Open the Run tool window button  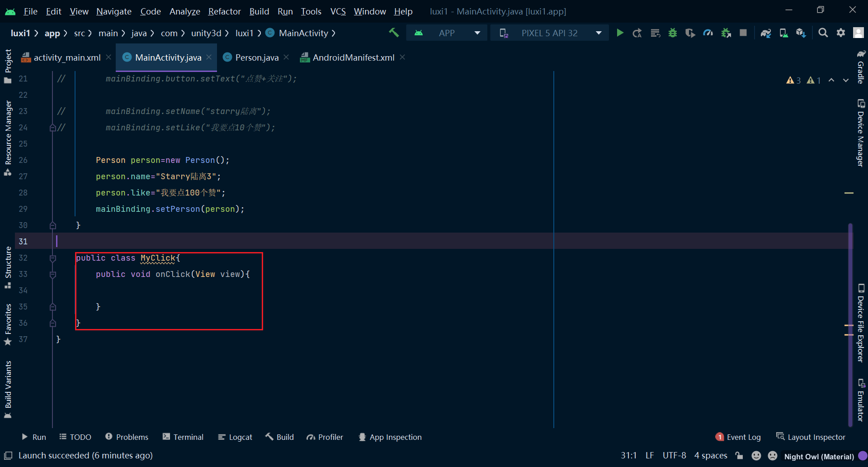point(34,437)
